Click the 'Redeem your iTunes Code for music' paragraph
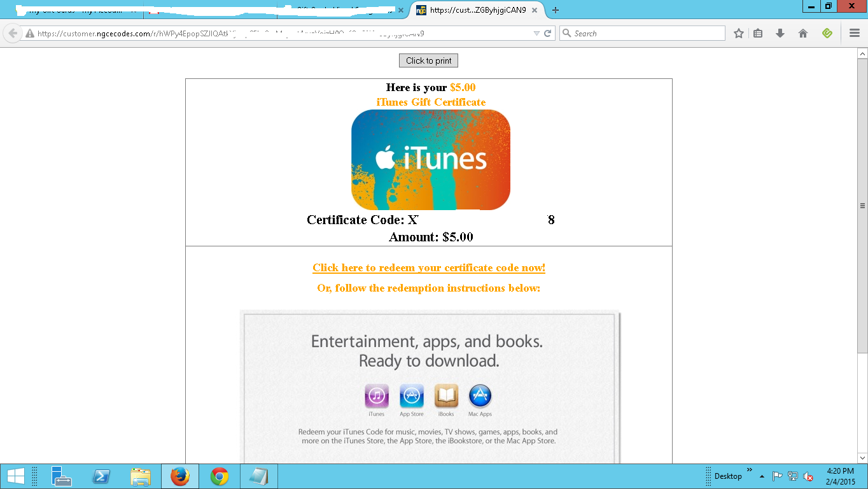The height and width of the screenshot is (489, 868). click(x=429, y=436)
